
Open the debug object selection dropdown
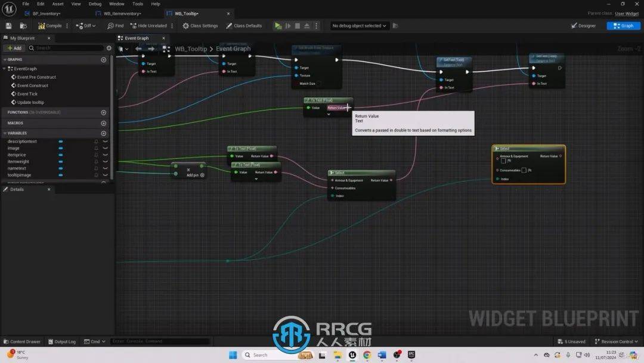(x=360, y=26)
